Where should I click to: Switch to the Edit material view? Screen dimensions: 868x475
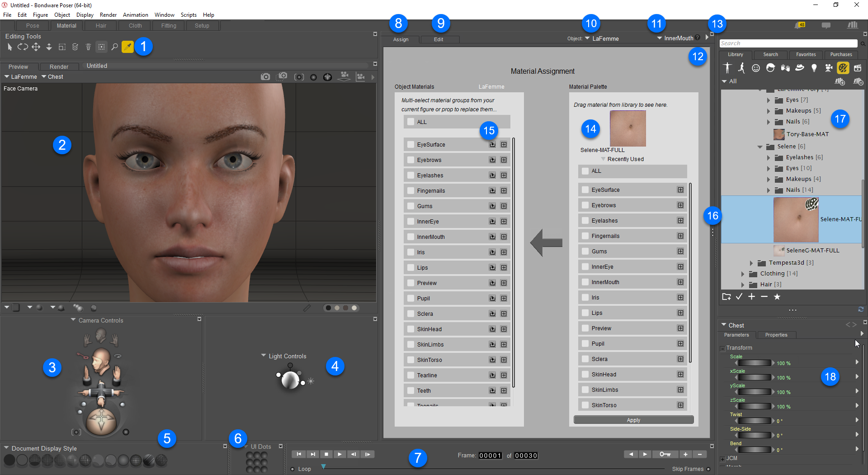click(438, 39)
